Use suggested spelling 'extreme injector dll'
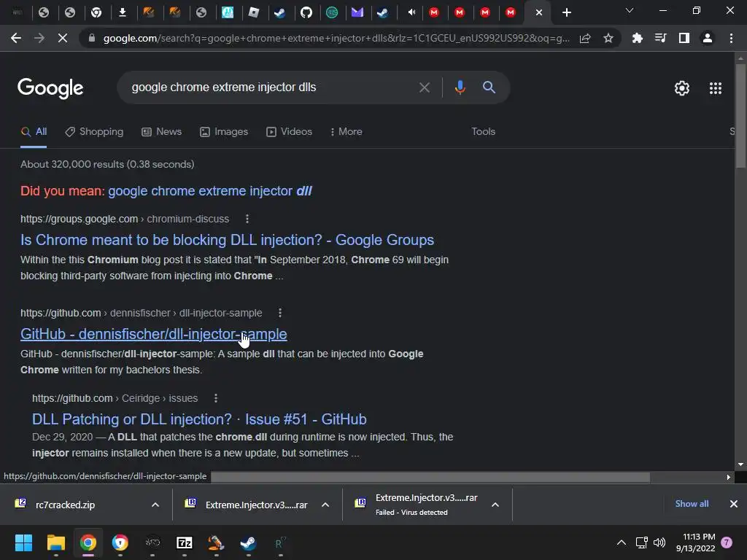 click(x=209, y=191)
